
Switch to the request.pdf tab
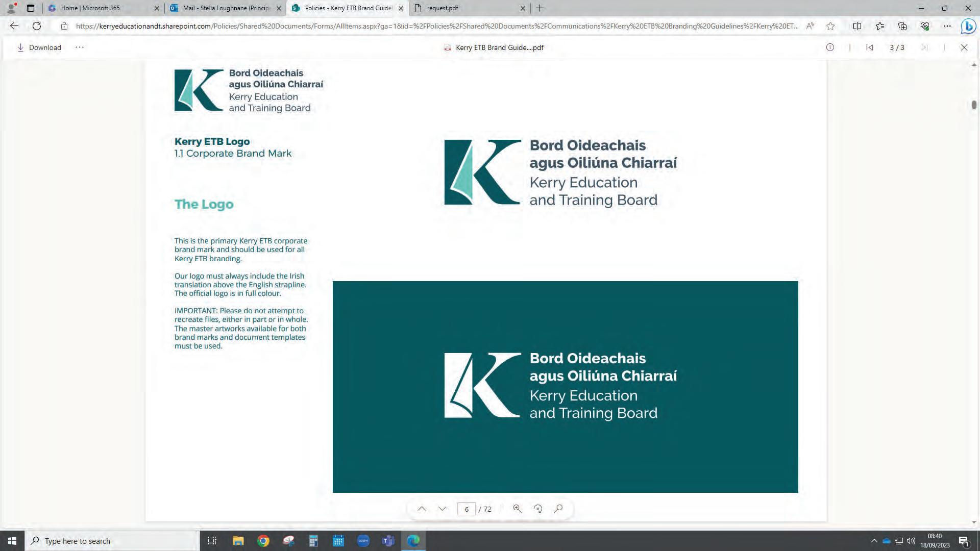(464, 8)
